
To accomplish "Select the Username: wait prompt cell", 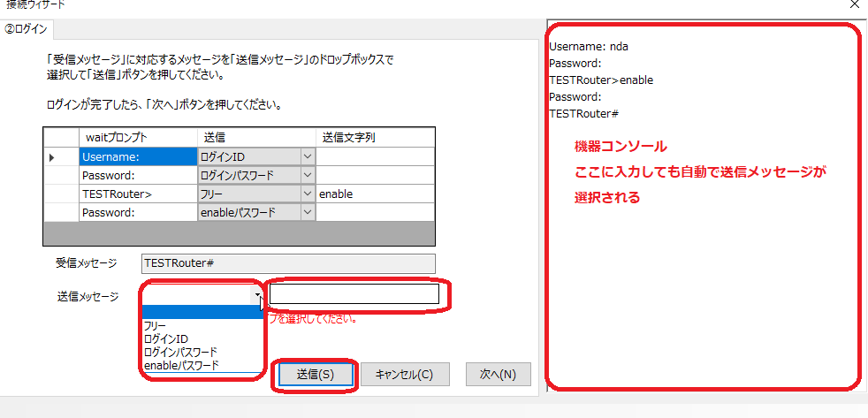I will point(137,156).
